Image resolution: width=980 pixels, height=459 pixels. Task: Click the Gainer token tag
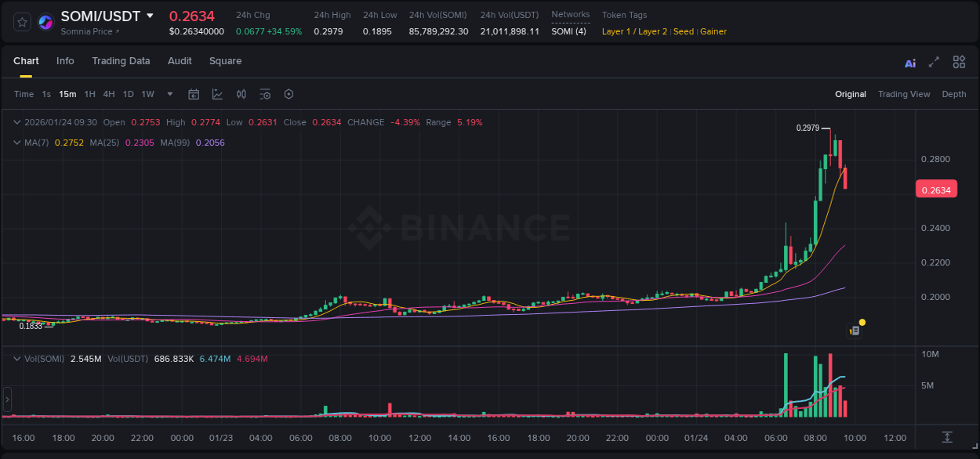pos(713,31)
